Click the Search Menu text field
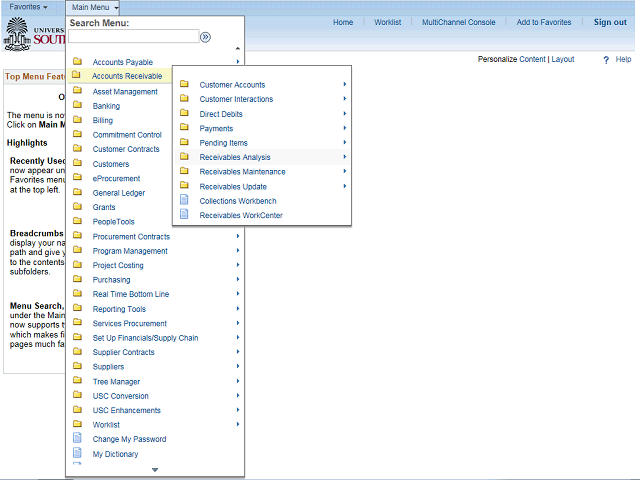The height and width of the screenshot is (480, 640). point(132,37)
